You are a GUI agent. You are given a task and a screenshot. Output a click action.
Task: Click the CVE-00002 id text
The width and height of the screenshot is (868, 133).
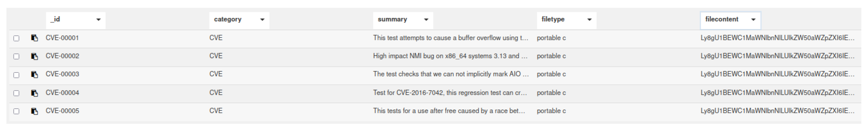[x=62, y=56]
